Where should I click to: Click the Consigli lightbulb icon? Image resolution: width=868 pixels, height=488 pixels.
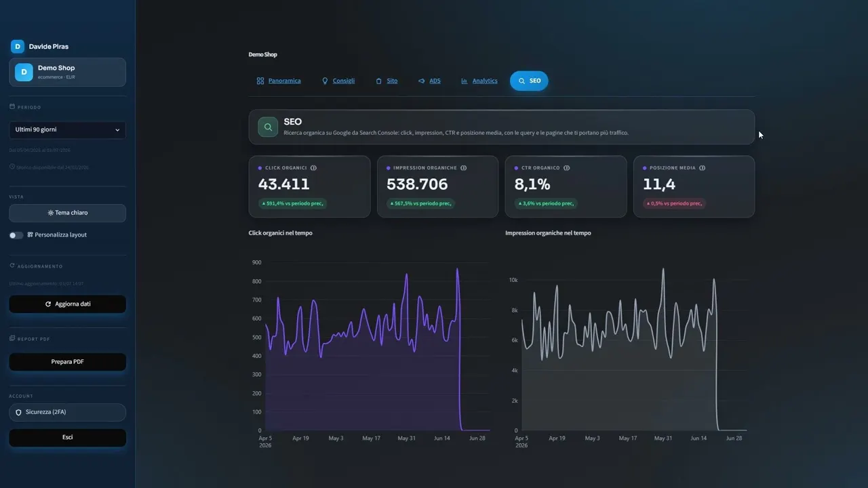click(x=325, y=81)
